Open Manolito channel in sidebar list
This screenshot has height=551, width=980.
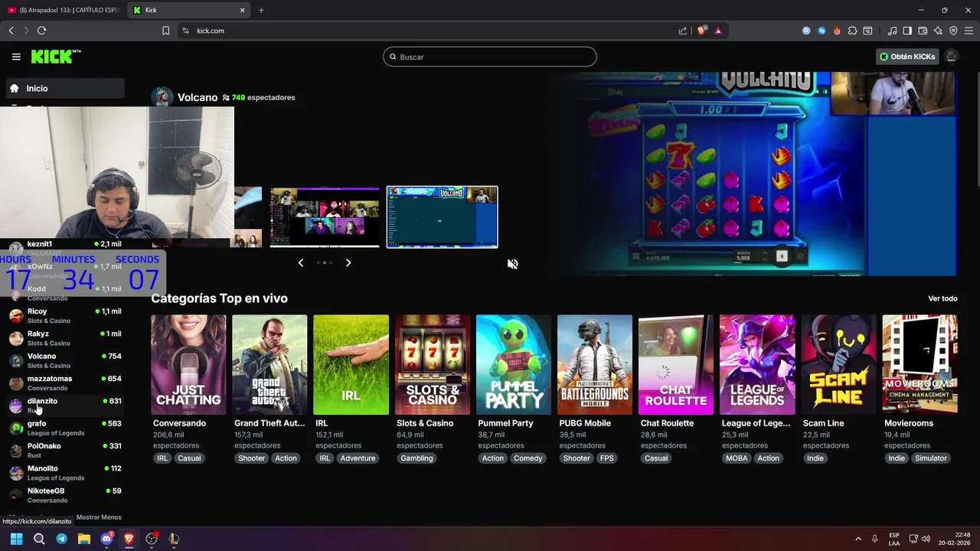65,472
